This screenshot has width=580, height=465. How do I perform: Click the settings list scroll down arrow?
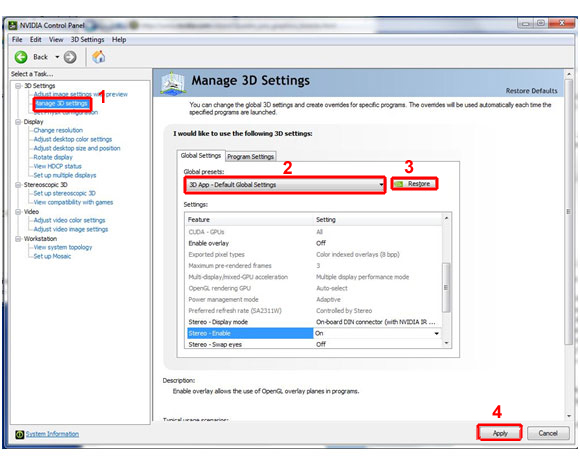point(446,343)
